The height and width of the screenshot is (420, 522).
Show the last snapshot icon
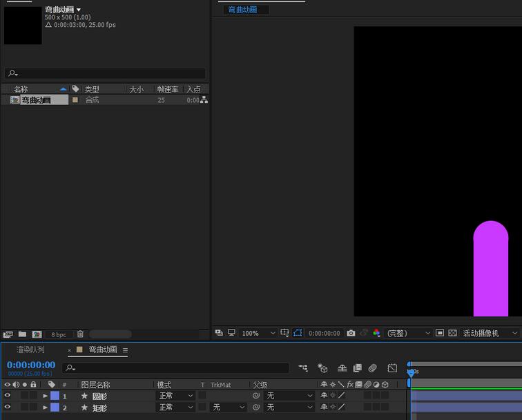[x=364, y=333]
